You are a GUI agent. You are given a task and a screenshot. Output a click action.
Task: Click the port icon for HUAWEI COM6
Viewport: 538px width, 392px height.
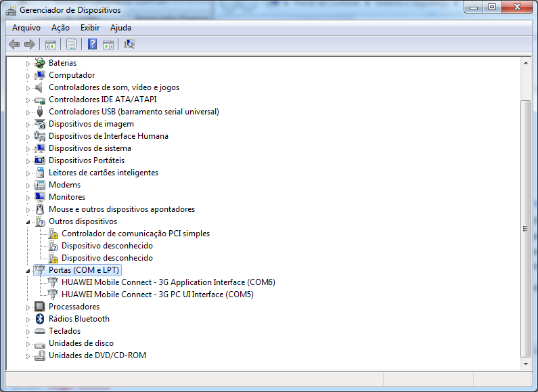(53, 282)
